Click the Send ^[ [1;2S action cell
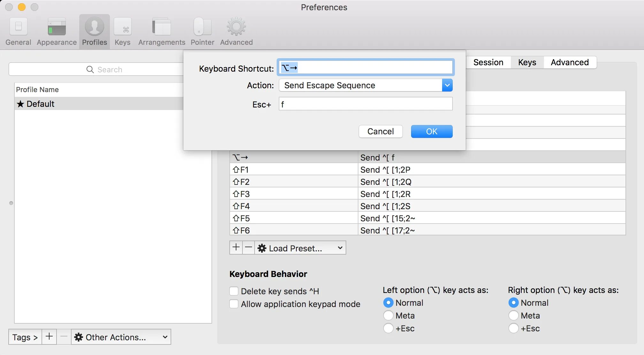The height and width of the screenshot is (355, 644). pyautogui.click(x=492, y=206)
